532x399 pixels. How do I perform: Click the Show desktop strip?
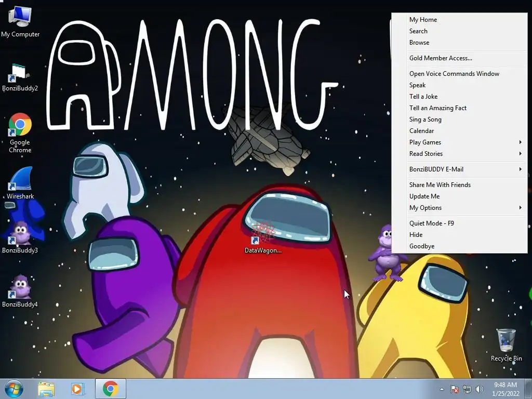528,389
